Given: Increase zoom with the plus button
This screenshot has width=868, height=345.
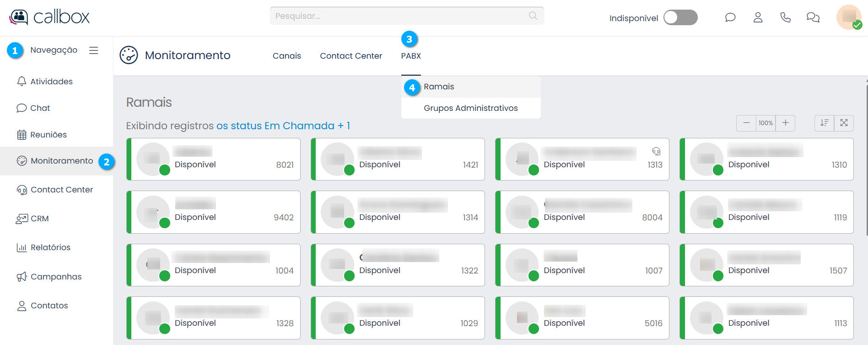Looking at the screenshot, I should point(785,123).
